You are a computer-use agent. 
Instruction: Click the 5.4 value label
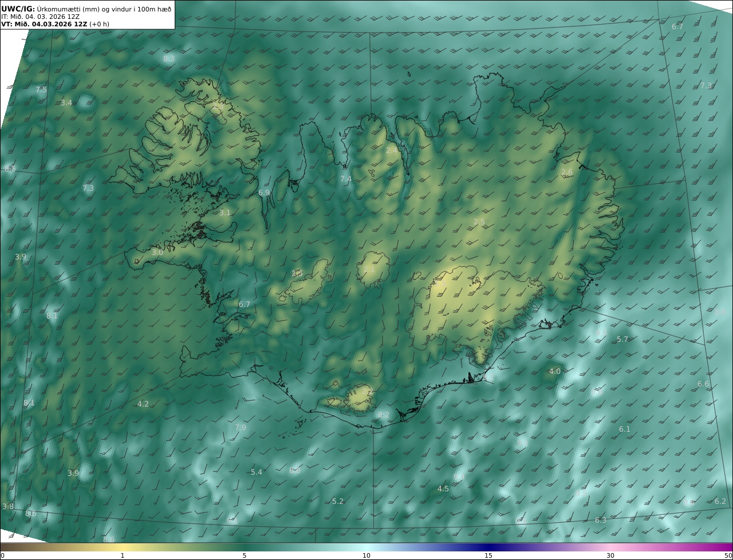257,472
